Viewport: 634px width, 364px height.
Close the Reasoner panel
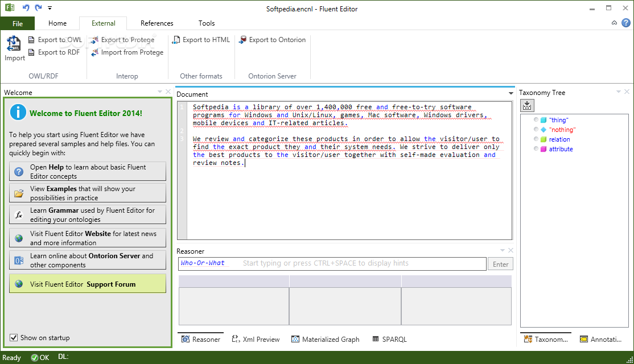(511, 250)
